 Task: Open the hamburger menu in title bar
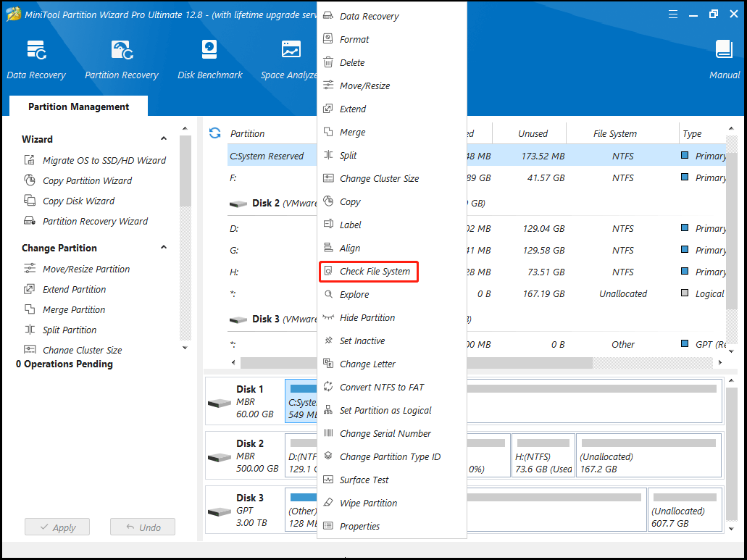[x=672, y=13]
